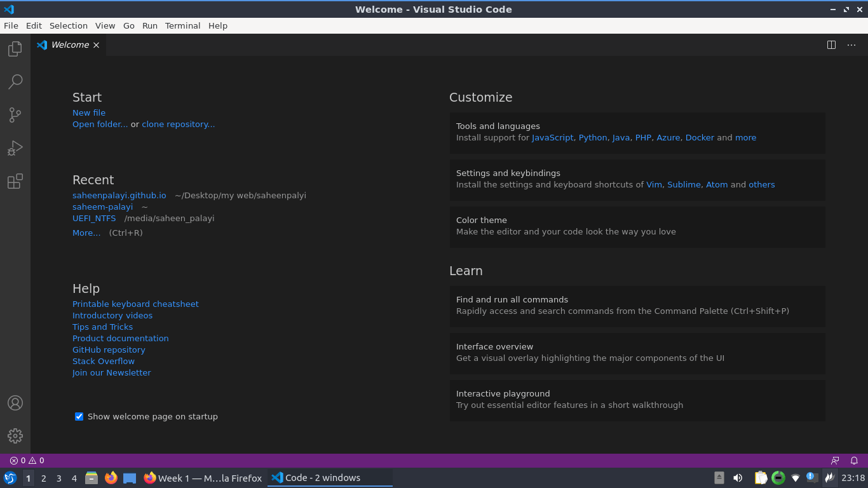Open recent UEFI_NTFS folder
The width and height of the screenshot is (868, 488).
click(x=94, y=219)
